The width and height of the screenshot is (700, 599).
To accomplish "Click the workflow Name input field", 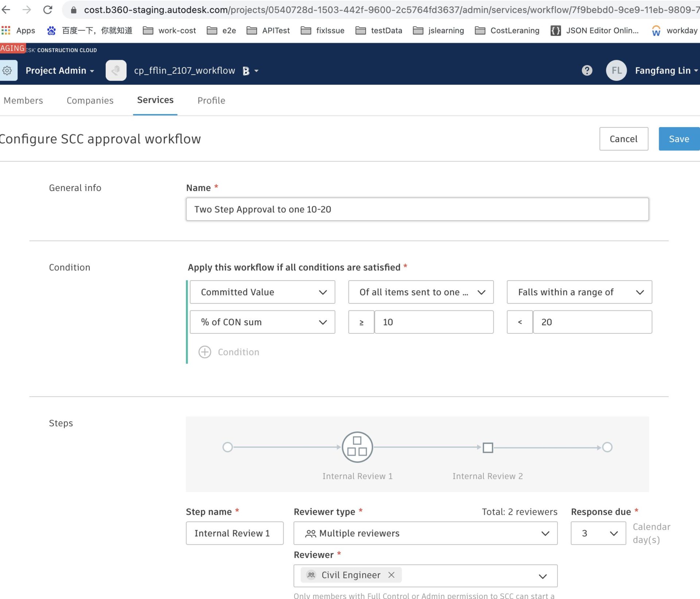I will (x=417, y=209).
